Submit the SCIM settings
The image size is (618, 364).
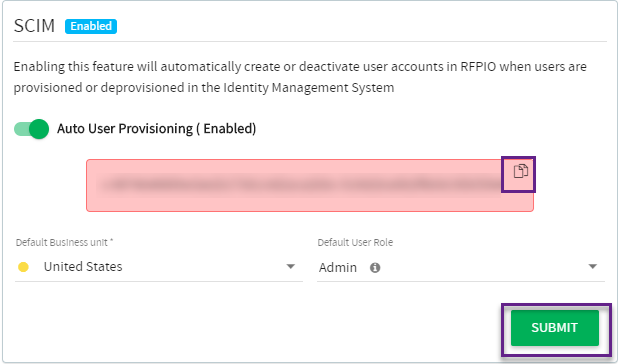(x=555, y=328)
